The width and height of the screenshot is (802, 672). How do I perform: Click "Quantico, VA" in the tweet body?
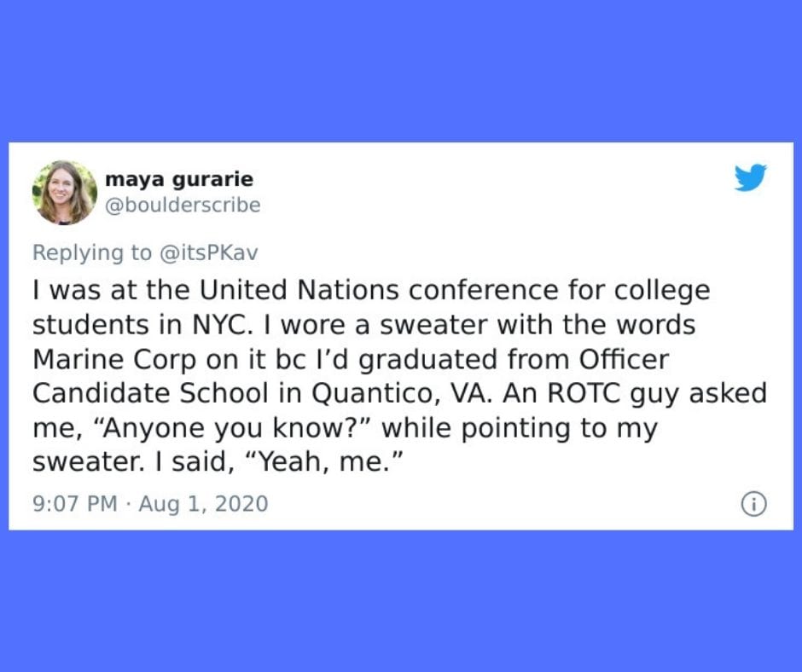coord(402,393)
